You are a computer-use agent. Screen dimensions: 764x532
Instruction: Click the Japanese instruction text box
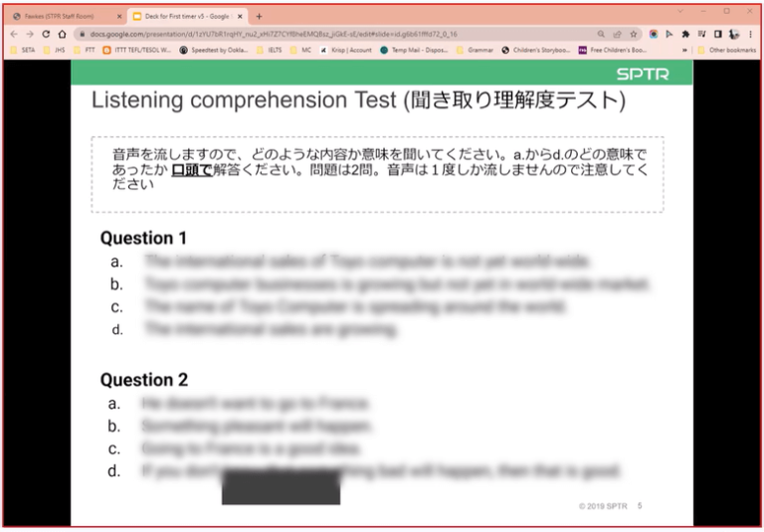377,174
